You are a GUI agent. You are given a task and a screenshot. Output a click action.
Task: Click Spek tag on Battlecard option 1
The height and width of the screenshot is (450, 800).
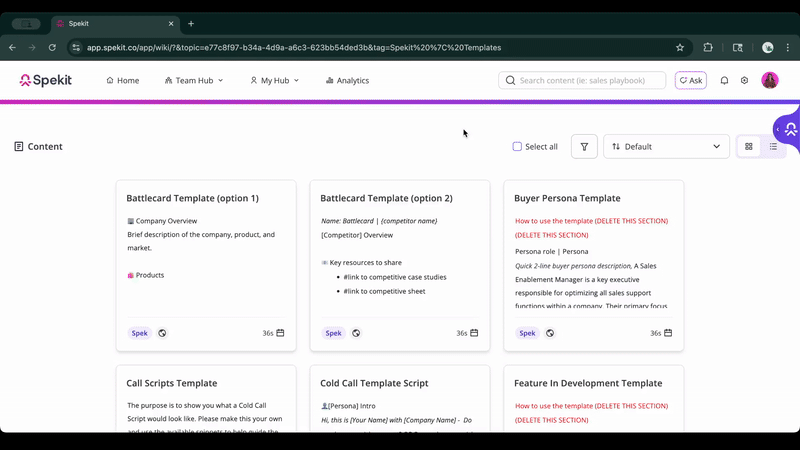tap(139, 333)
